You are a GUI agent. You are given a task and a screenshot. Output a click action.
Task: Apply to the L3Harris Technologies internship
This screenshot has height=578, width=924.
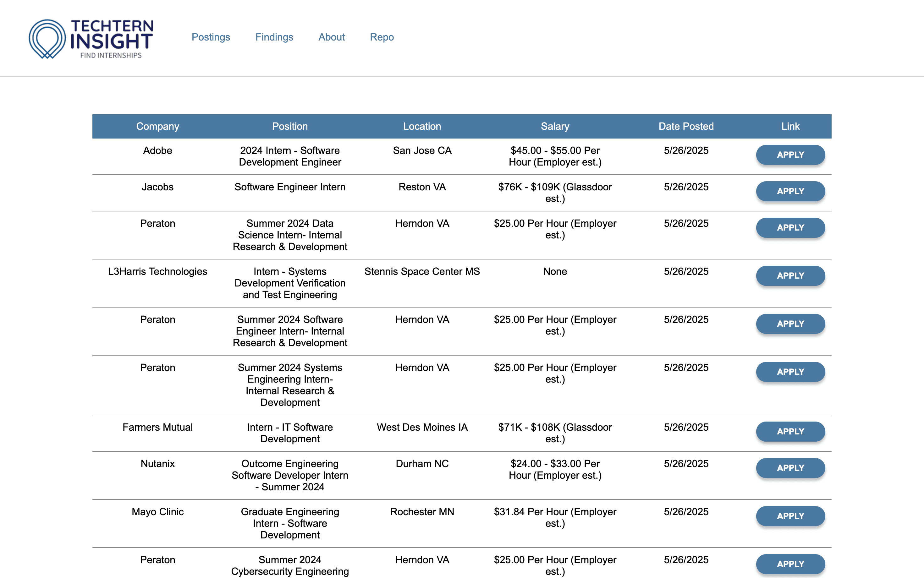tap(790, 275)
